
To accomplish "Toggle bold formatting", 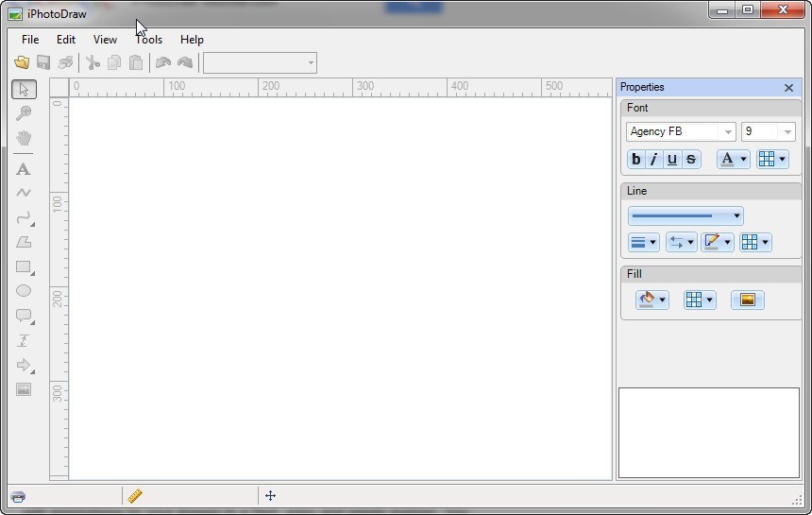I will coord(636,159).
